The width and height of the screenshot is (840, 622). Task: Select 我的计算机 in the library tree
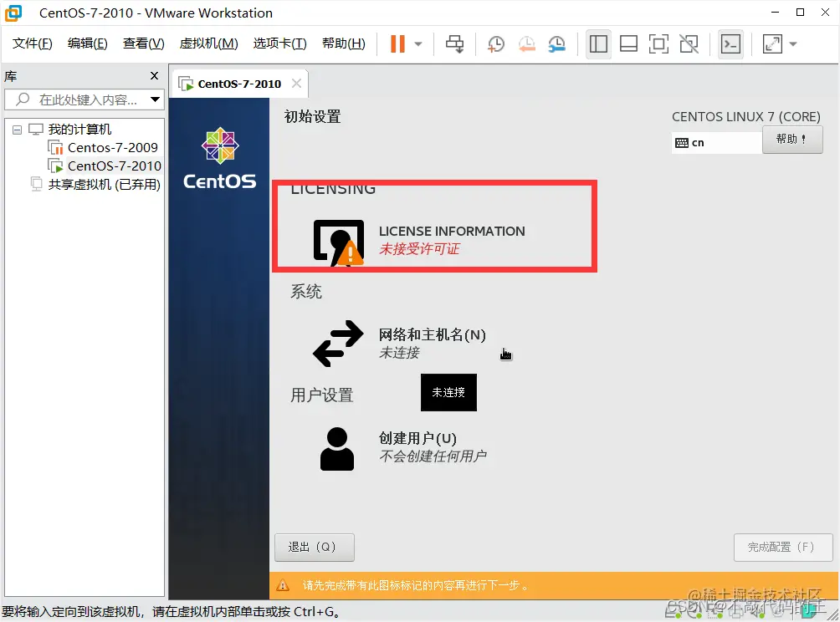coord(79,129)
